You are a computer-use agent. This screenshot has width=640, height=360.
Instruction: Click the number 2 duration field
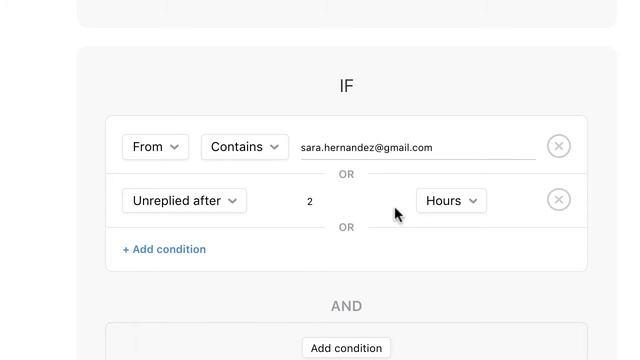310,201
